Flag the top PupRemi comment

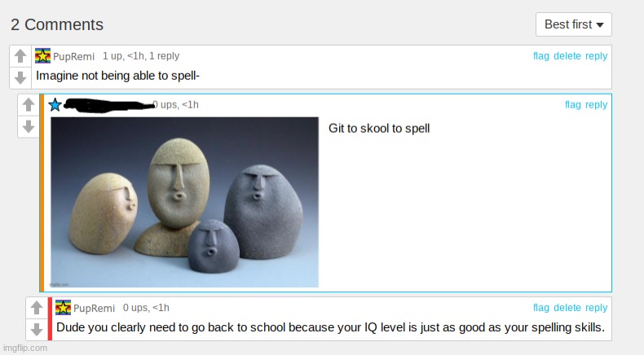[541, 56]
